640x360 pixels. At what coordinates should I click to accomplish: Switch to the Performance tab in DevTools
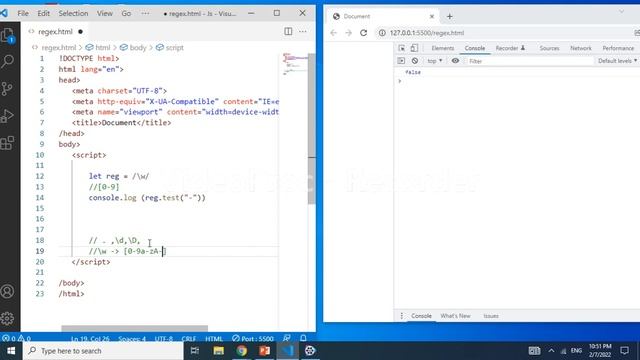tap(618, 48)
